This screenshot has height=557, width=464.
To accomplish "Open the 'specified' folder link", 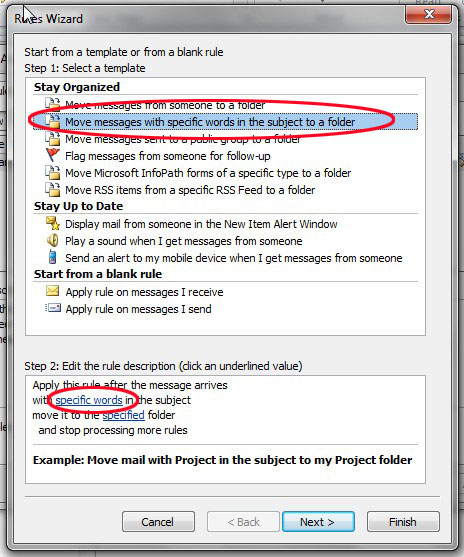I will click(124, 415).
